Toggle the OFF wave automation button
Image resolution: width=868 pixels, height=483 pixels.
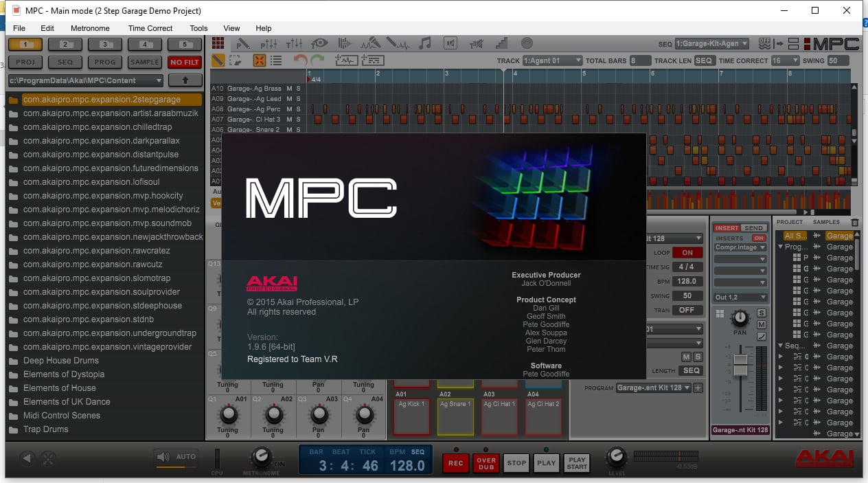[764, 43]
